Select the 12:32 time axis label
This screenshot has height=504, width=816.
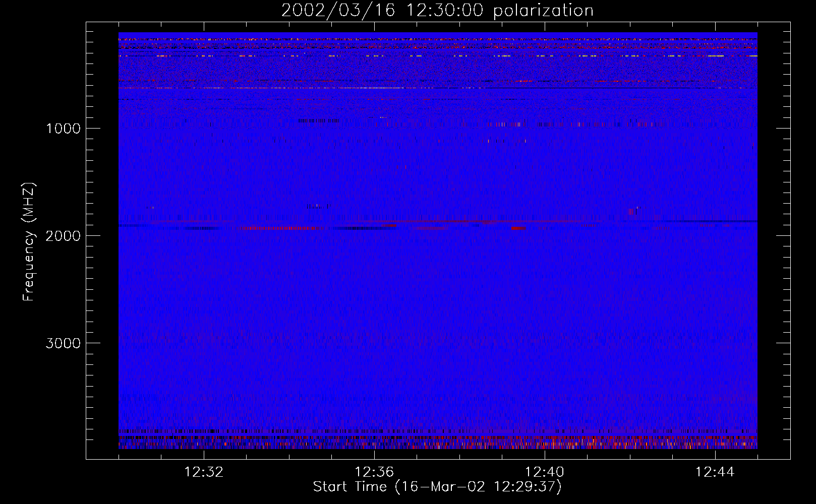[204, 472]
